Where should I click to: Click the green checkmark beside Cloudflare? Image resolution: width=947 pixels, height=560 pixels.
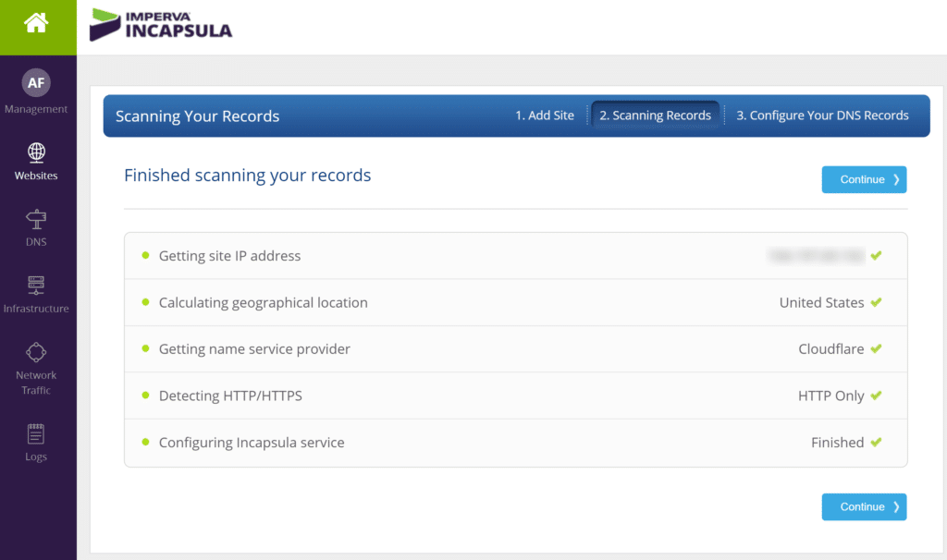coord(876,348)
